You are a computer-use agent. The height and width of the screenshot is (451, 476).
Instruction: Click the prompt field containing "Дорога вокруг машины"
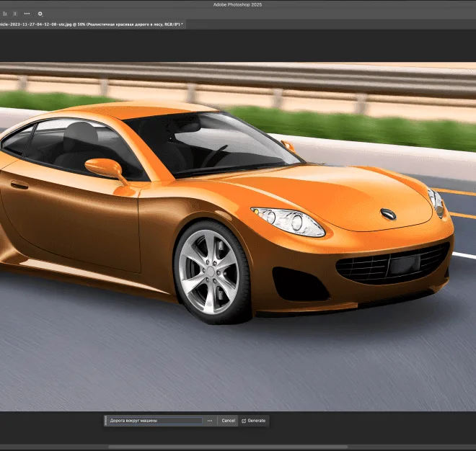pyautogui.click(x=155, y=421)
